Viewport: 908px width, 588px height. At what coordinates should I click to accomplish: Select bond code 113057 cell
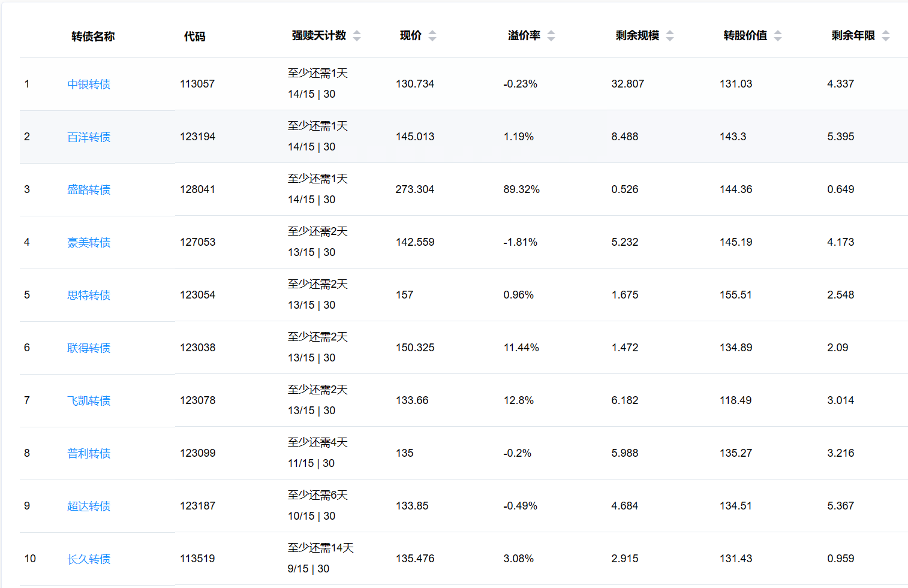197,84
